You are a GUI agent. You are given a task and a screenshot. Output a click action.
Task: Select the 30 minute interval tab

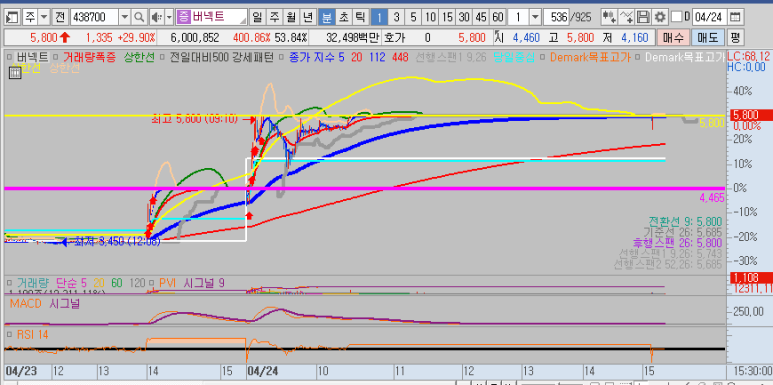point(463,17)
